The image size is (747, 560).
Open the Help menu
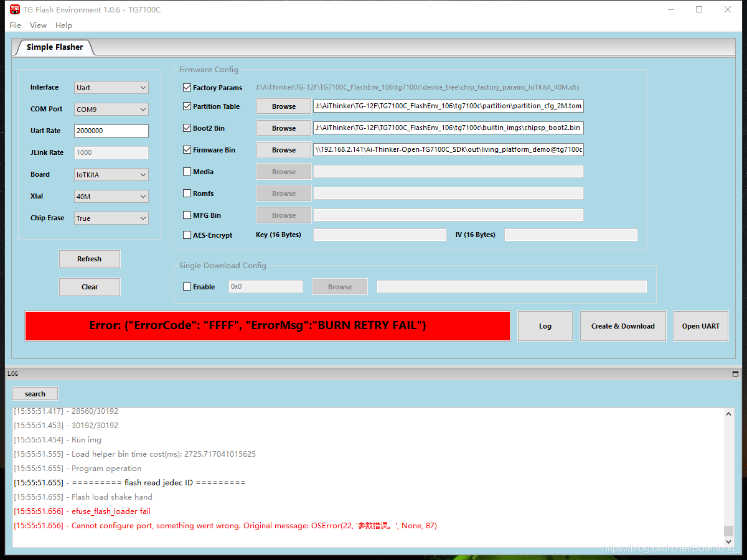tap(63, 26)
